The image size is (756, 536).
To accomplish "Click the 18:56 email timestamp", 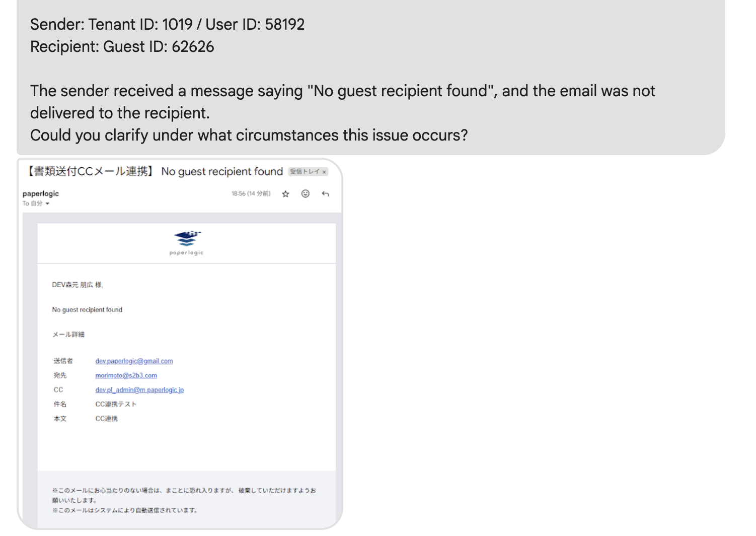I will (251, 193).
